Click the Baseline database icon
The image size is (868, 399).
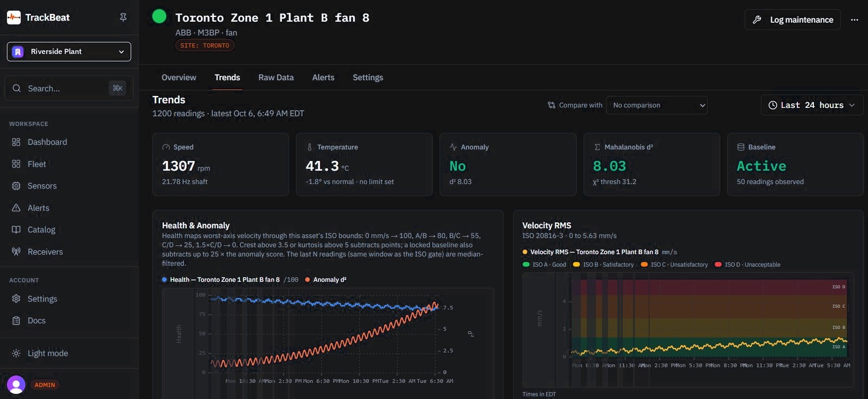tap(741, 147)
